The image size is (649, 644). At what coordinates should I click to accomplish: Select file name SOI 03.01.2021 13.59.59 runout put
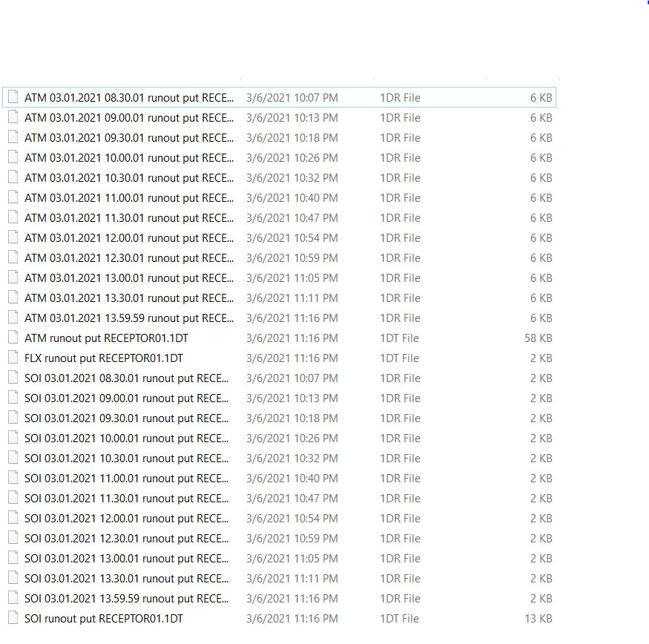pyautogui.click(x=126, y=599)
